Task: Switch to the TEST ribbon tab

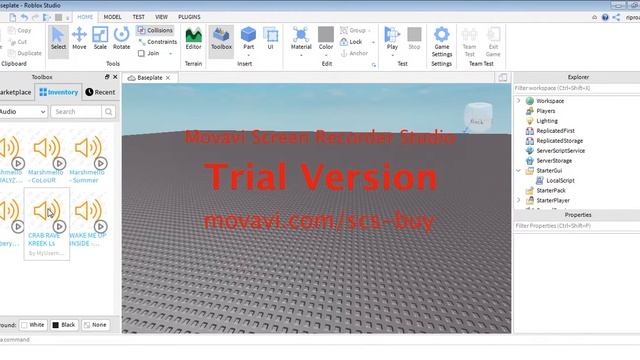Action: coord(138,17)
